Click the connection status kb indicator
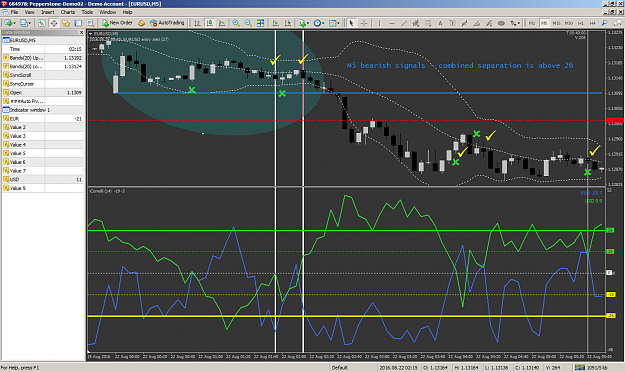Screen dimensions: 625x372 point(591,368)
